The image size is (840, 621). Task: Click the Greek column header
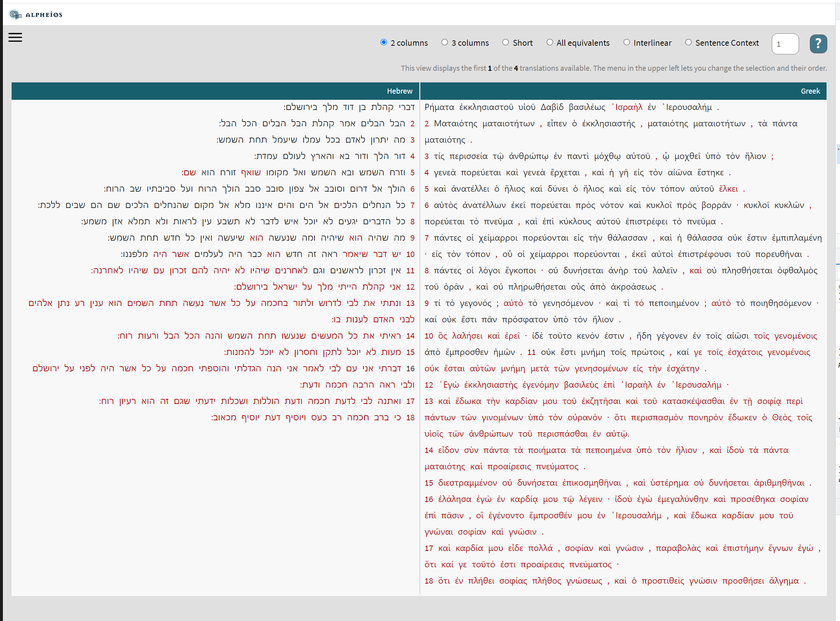[810, 91]
